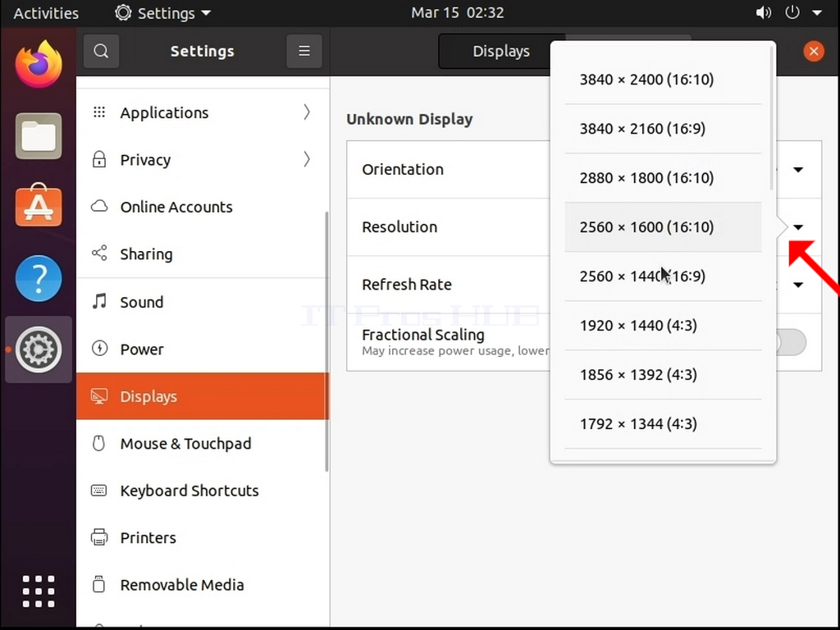Image resolution: width=840 pixels, height=630 pixels.
Task: Open the Applications settings panel
Action: click(x=203, y=112)
